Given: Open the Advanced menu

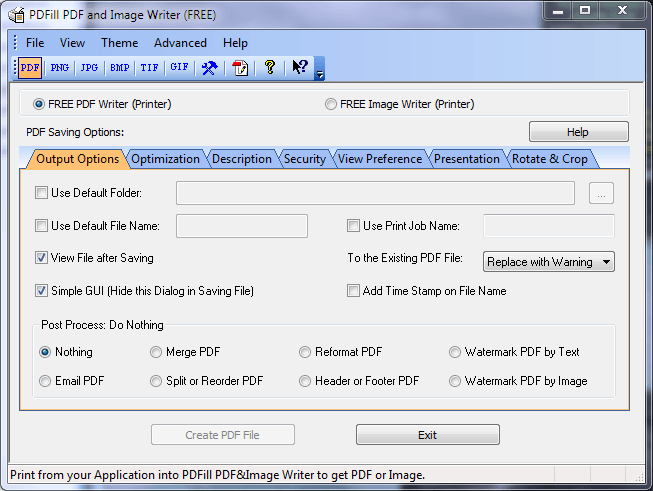Looking at the screenshot, I should pyautogui.click(x=180, y=43).
